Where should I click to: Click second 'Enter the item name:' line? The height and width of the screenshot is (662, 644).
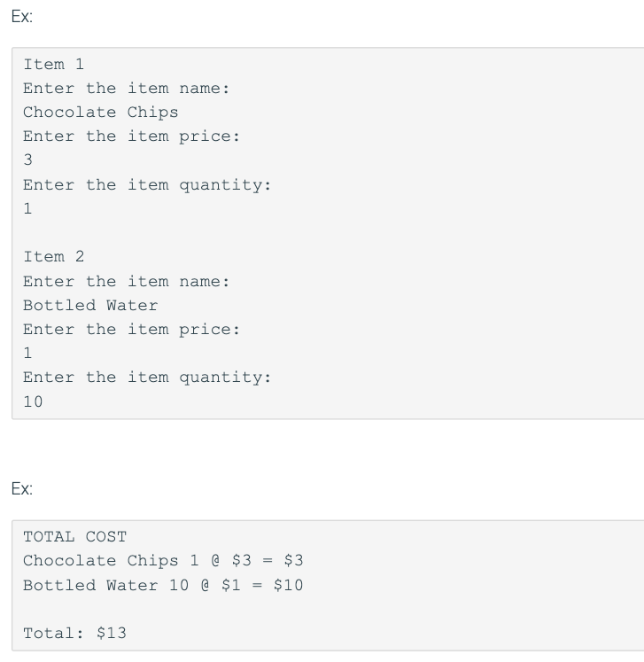coord(127,281)
